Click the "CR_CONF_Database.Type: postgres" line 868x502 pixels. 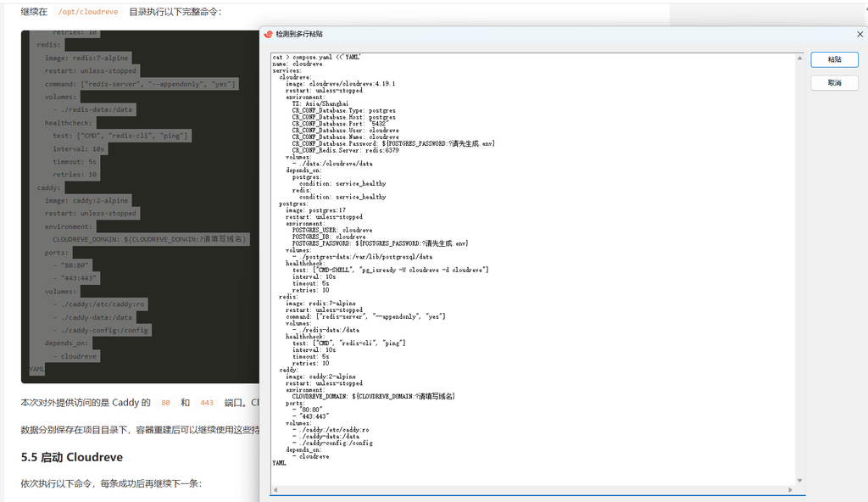point(344,110)
